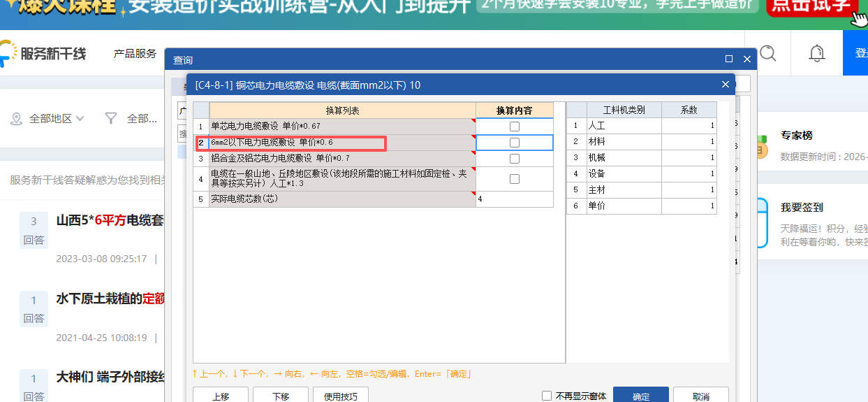Image resolution: width=868 pixels, height=402 pixels.
Task: Select the 人工 row in 工料机类别
Action: [x=624, y=125]
